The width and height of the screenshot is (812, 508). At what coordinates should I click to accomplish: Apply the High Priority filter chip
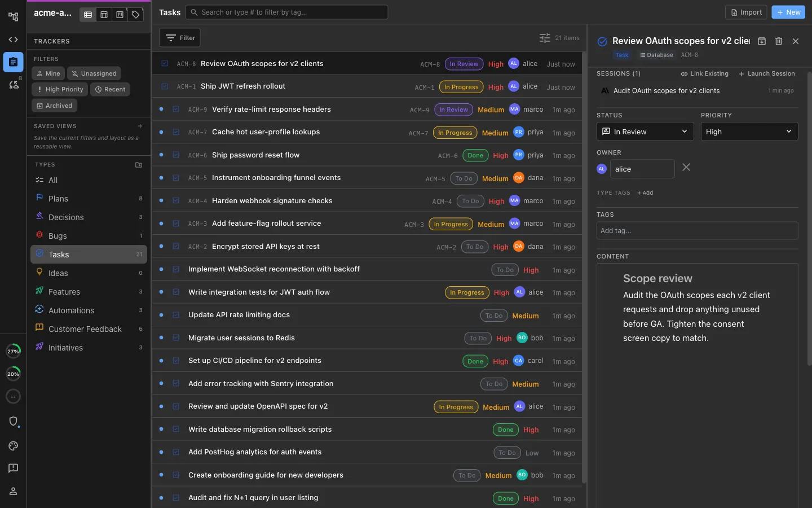click(x=59, y=89)
